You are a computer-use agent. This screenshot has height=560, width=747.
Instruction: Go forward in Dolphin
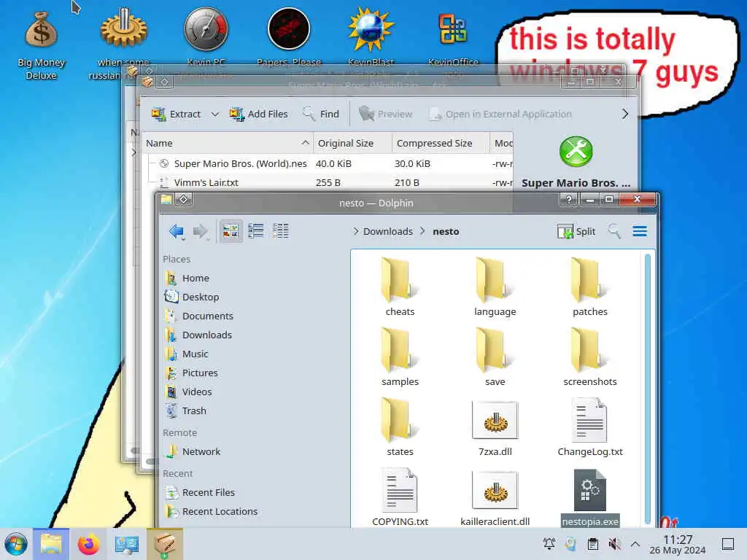[x=200, y=231]
